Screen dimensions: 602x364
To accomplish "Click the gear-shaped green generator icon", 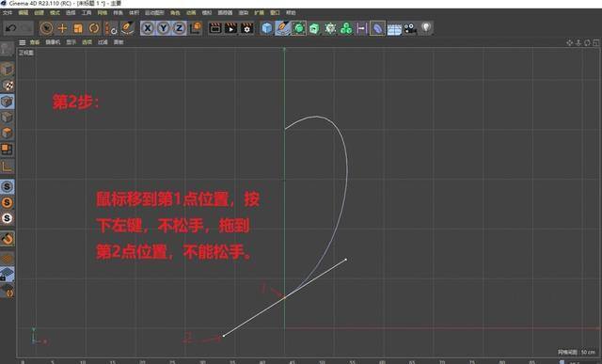I will (330, 28).
